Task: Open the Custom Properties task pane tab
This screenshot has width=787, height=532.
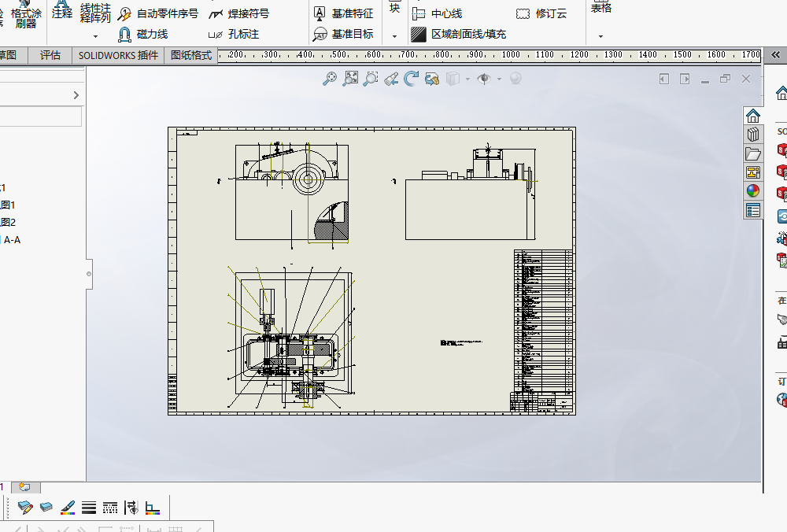Action: pyautogui.click(x=753, y=210)
